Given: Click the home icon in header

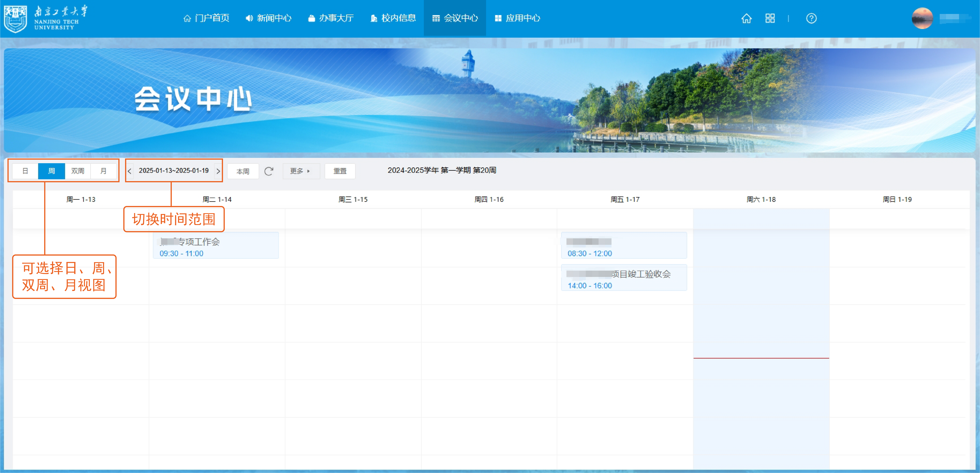Looking at the screenshot, I should point(746,18).
